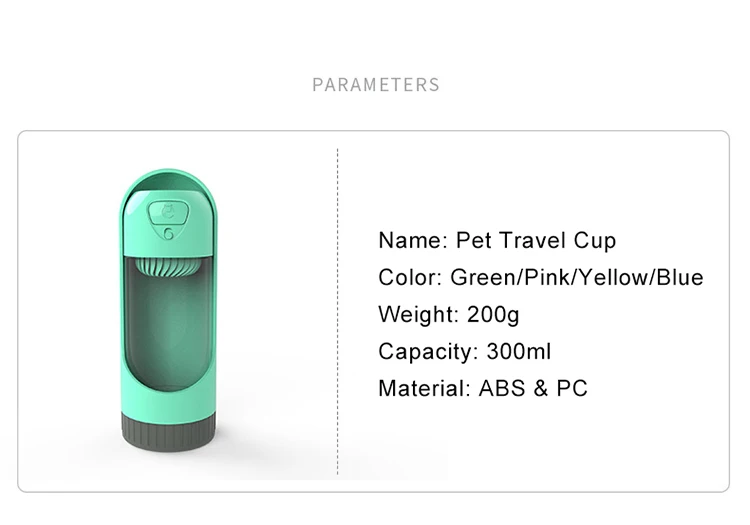Click the word 'Blue' in the Color line
Image resolution: width=750 pixels, height=525 pixels.
[x=679, y=277]
